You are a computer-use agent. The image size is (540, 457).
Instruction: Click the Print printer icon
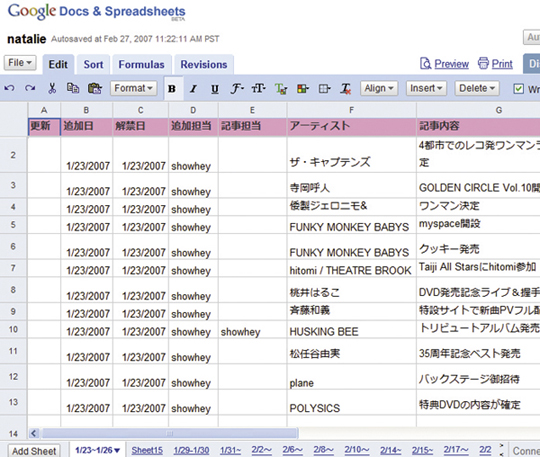[x=483, y=63]
